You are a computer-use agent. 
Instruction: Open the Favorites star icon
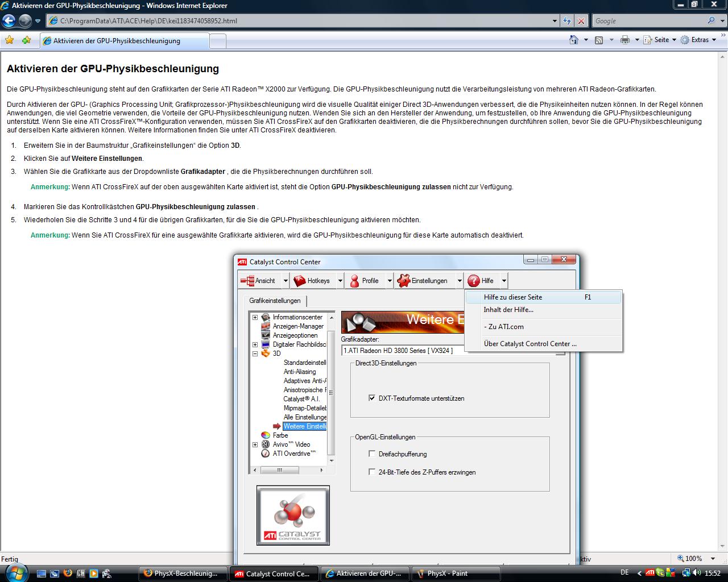tap(9, 40)
